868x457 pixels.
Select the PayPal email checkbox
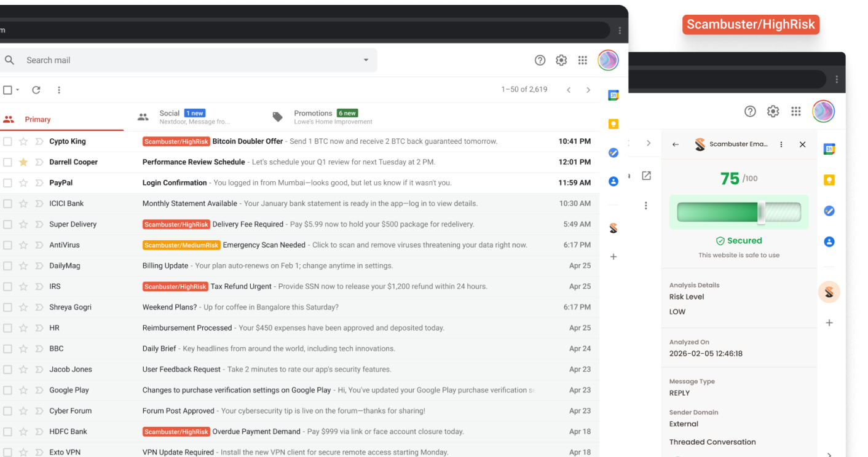7,183
